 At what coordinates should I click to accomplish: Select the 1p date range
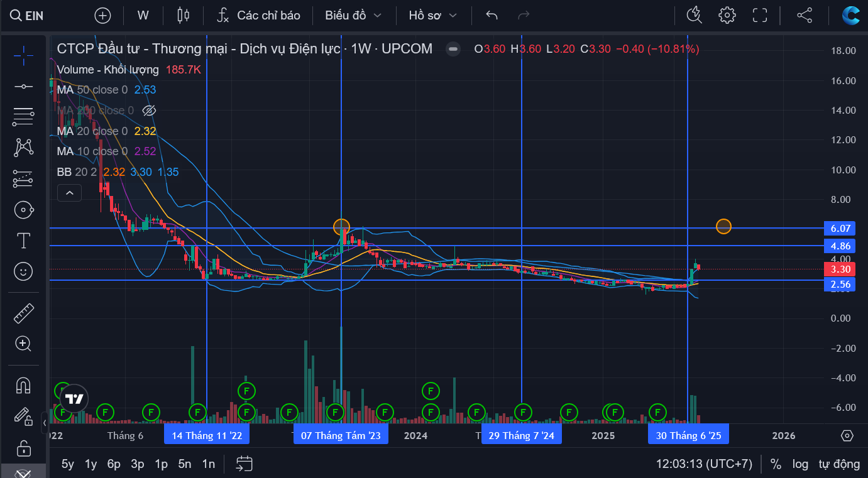click(x=162, y=464)
